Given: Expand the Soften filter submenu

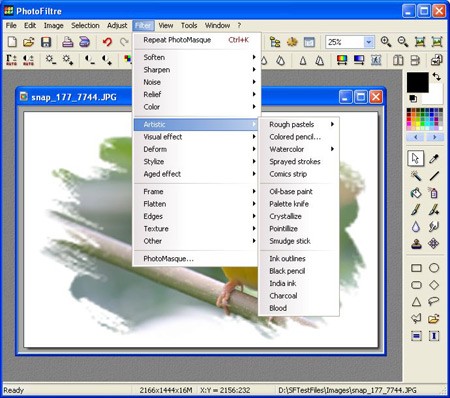Looking at the screenshot, I should (195, 57).
